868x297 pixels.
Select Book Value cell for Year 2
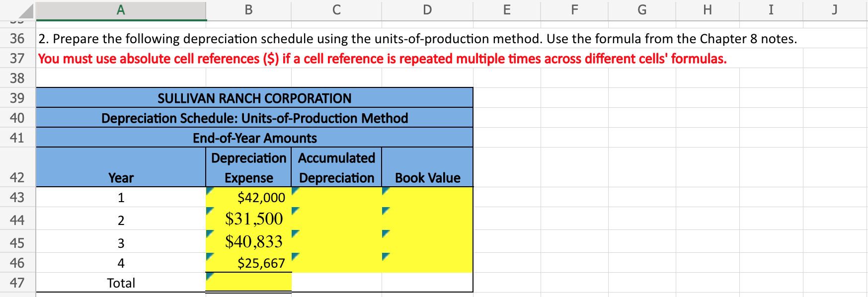tap(427, 219)
